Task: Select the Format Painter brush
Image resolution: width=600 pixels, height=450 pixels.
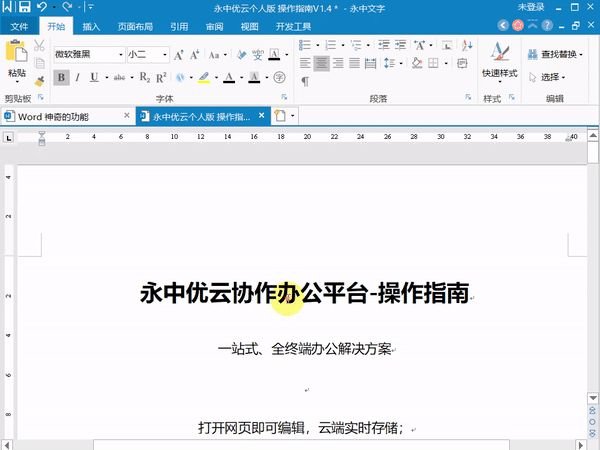Action: (39, 81)
